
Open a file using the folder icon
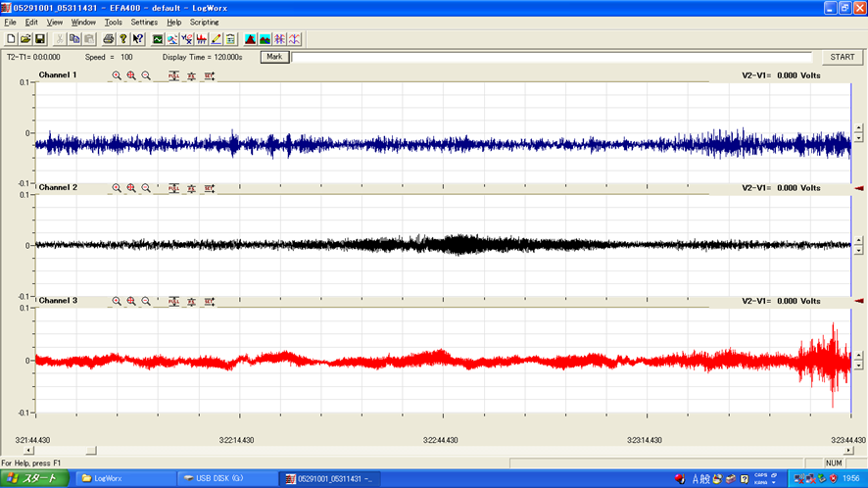pyautogui.click(x=25, y=39)
